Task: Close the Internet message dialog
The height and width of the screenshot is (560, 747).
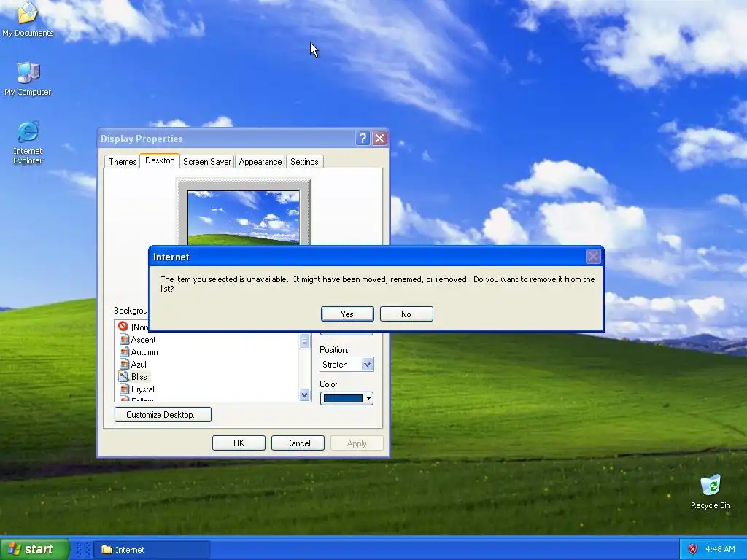Action: point(593,257)
